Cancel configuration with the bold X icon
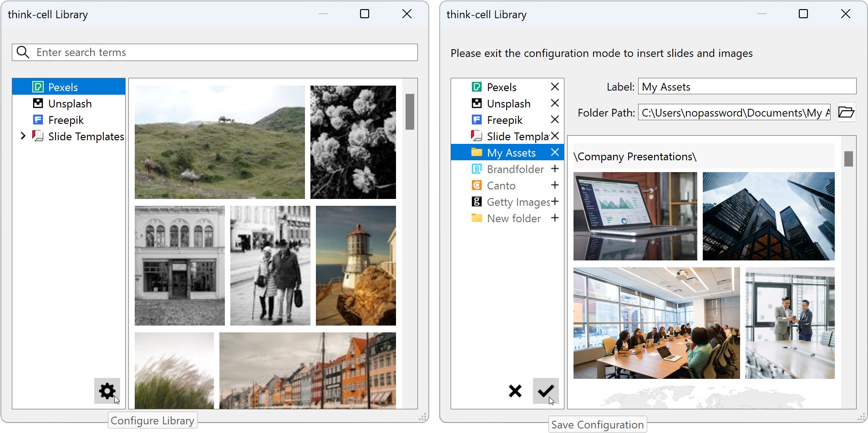The height and width of the screenshot is (433, 868). click(x=515, y=391)
